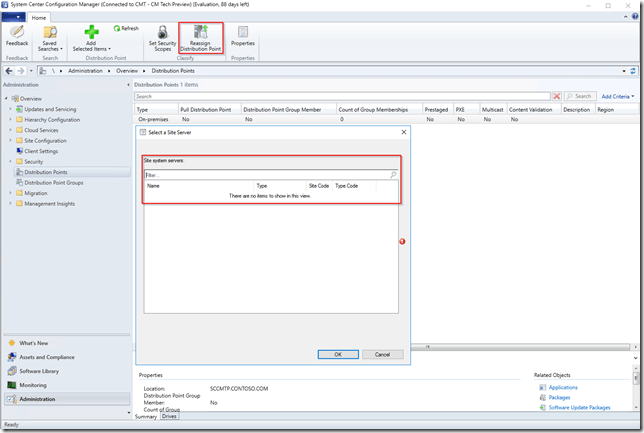Image resolution: width=644 pixels, height=433 pixels.
Task: Switch to the Drives tab
Action: pos(170,416)
